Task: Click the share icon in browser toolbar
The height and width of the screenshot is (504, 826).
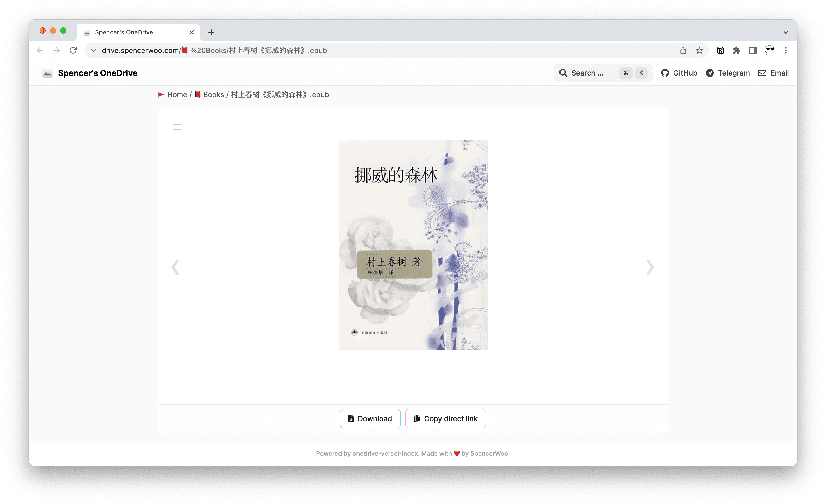Action: (x=683, y=50)
